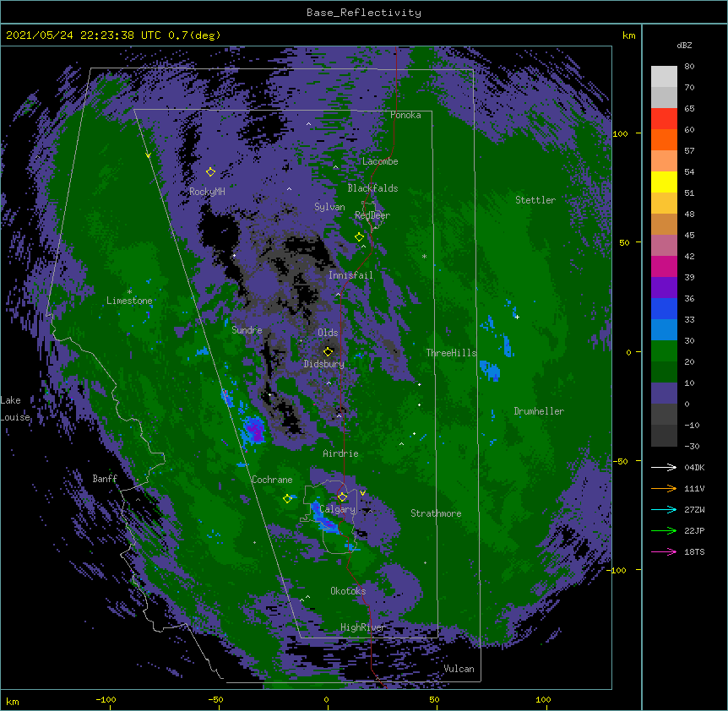The width and height of the screenshot is (728, 711).
Task: Select yellow diamond marker between Olds and Didsbury
Action: [x=329, y=351]
